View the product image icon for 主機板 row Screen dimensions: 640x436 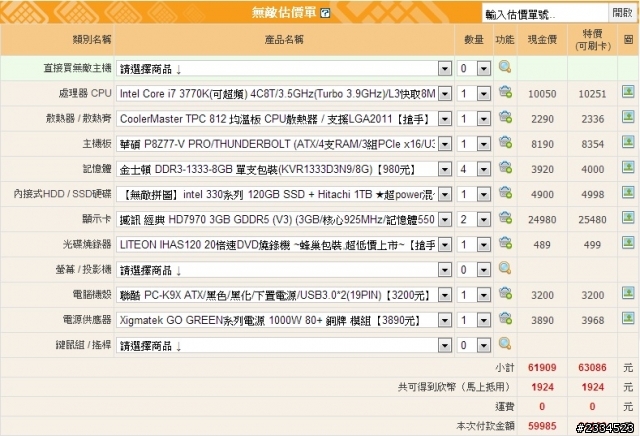point(628,142)
